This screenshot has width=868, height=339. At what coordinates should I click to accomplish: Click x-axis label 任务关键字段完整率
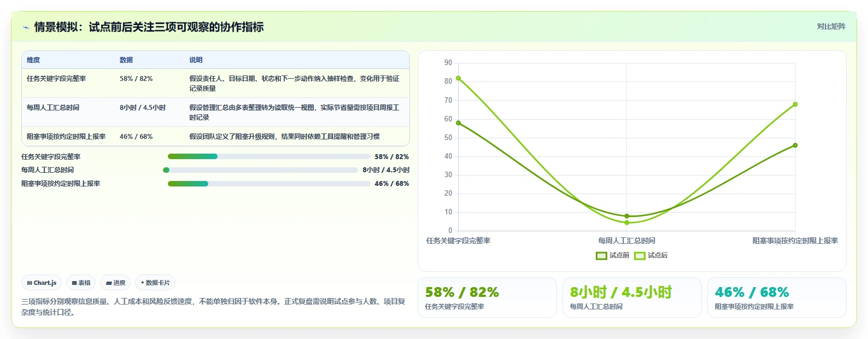point(458,241)
